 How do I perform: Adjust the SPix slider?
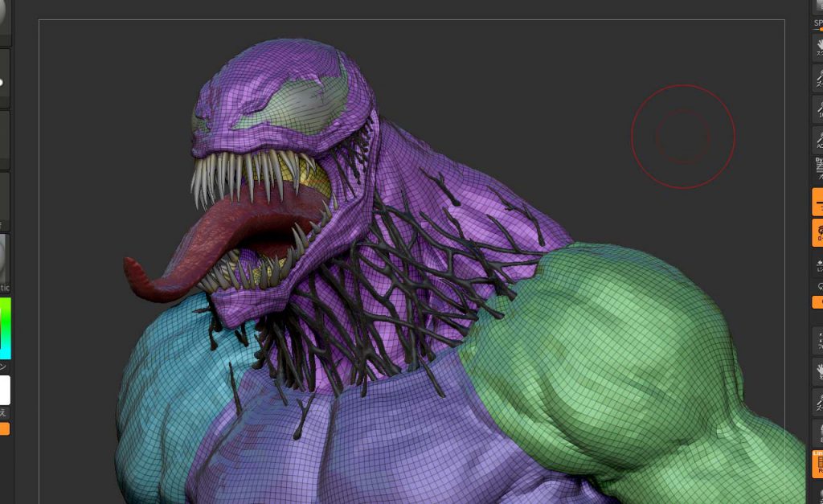click(817, 26)
